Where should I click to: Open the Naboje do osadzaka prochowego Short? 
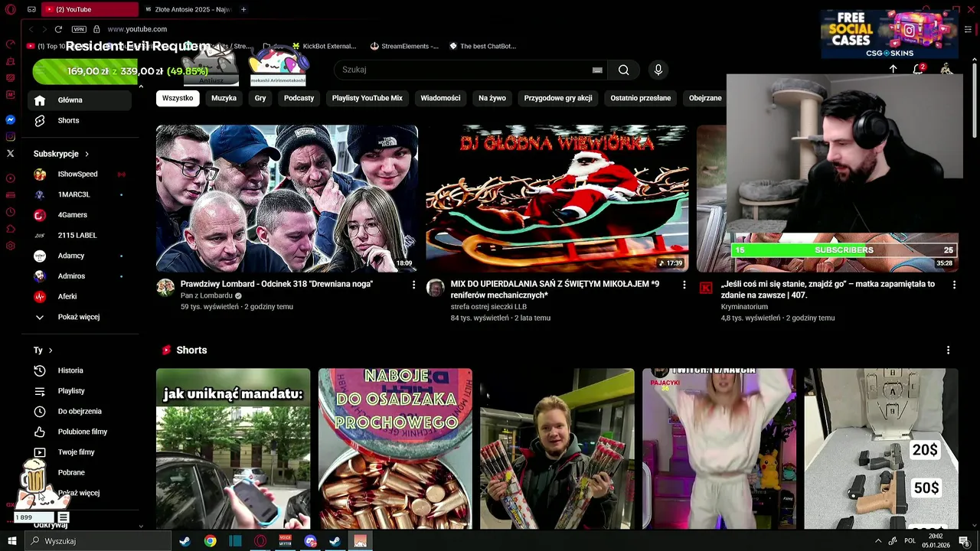(x=395, y=448)
